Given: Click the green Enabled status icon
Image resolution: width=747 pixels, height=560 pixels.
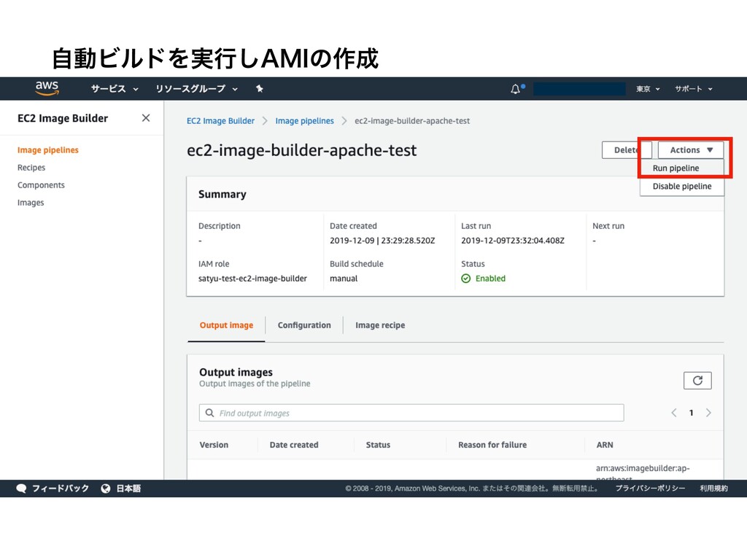Looking at the screenshot, I should click(466, 279).
